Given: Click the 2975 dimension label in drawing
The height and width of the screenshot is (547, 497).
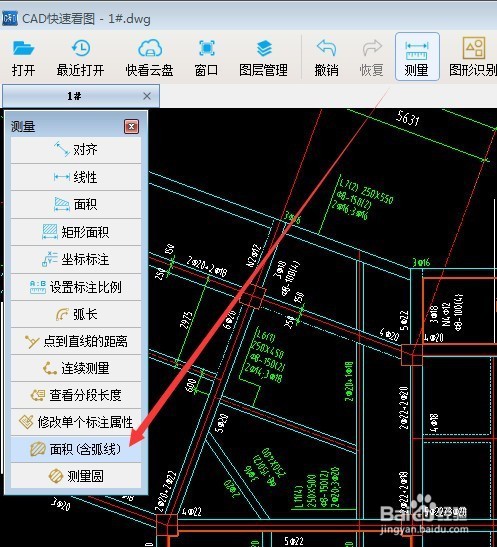Looking at the screenshot, I should [x=186, y=320].
